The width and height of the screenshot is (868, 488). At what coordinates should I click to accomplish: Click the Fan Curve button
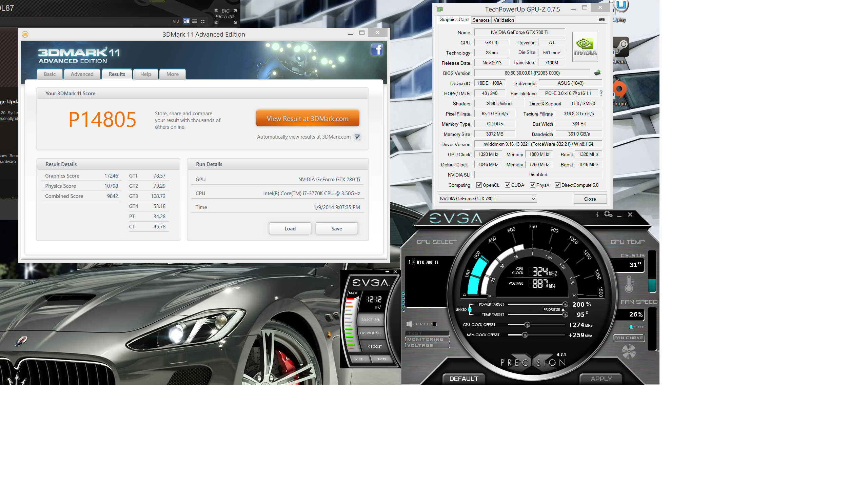click(x=629, y=338)
